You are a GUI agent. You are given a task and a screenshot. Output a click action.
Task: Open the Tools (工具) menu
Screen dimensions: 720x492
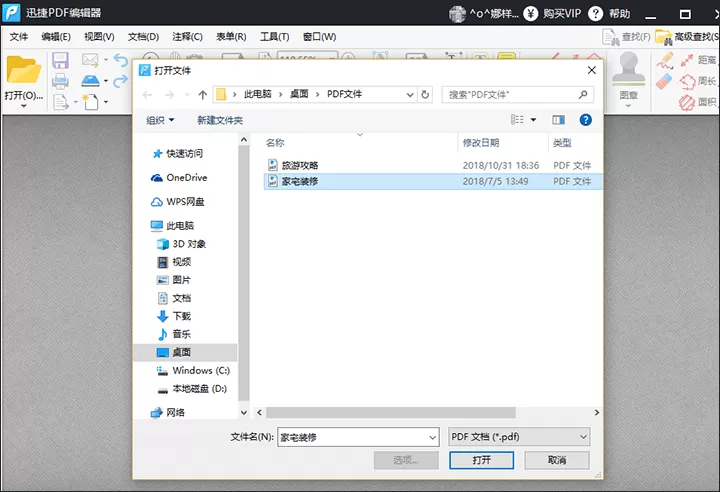coord(275,37)
